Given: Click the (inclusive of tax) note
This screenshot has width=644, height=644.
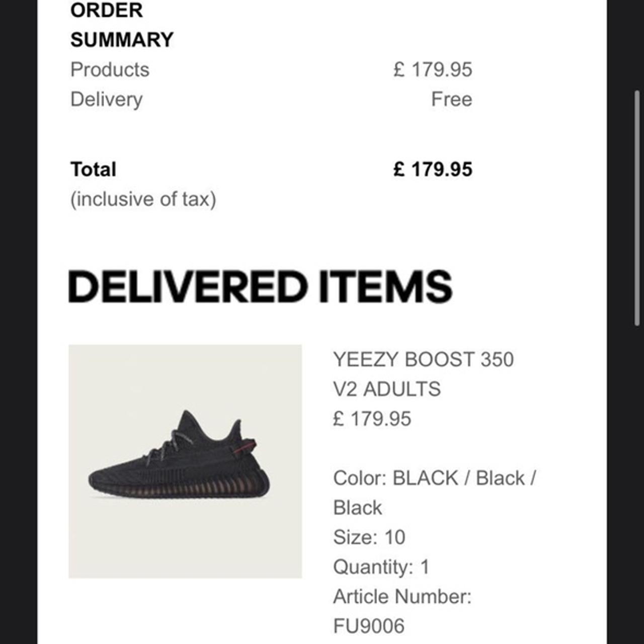Looking at the screenshot, I should [x=143, y=199].
